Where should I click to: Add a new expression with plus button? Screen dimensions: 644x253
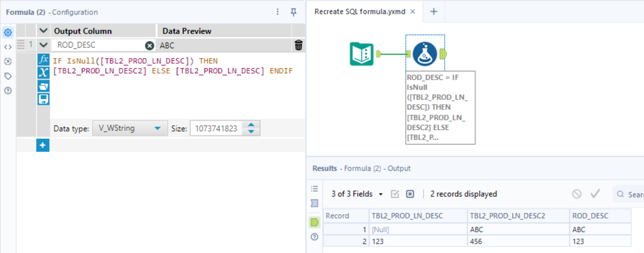coord(43,145)
